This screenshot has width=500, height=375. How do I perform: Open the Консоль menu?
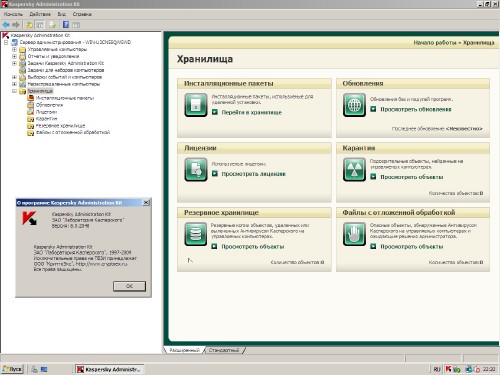click(13, 14)
